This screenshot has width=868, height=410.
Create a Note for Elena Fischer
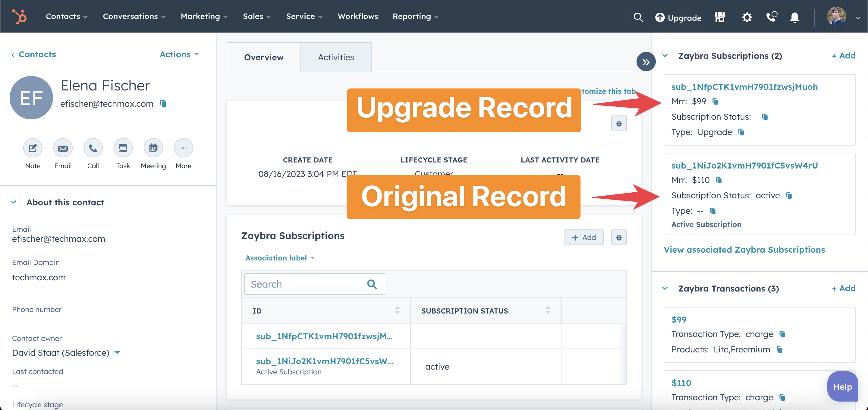tap(32, 148)
